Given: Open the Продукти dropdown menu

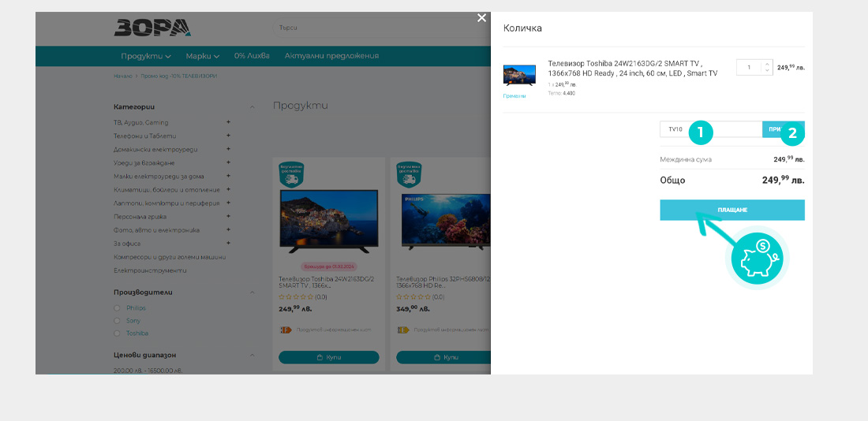Looking at the screenshot, I should coord(146,56).
